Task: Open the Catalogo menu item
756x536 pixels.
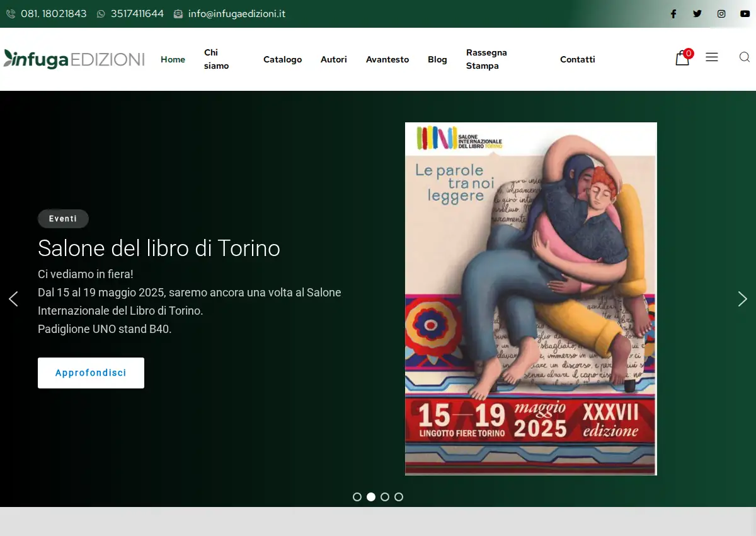Action: tap(282, 59)
